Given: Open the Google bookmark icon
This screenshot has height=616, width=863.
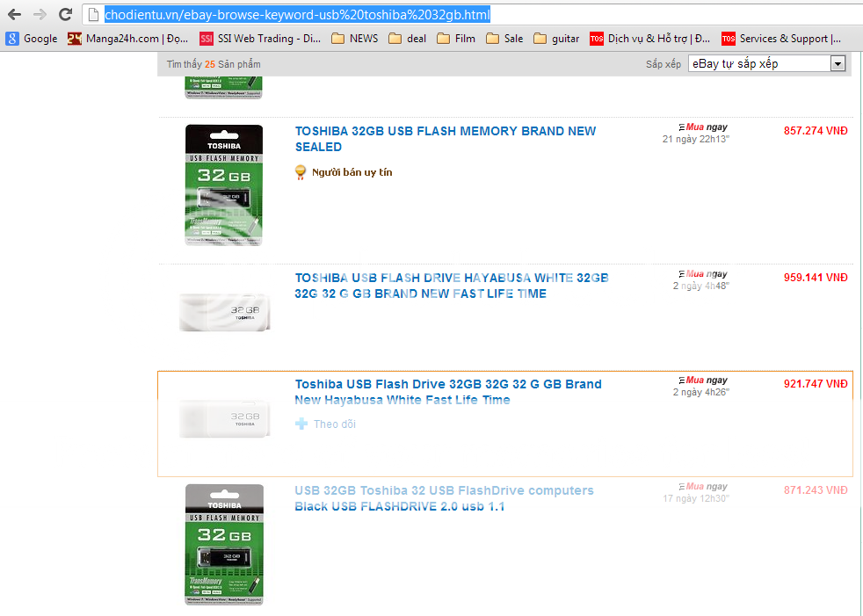Looking at the screenshot, I should coord(12,39).
